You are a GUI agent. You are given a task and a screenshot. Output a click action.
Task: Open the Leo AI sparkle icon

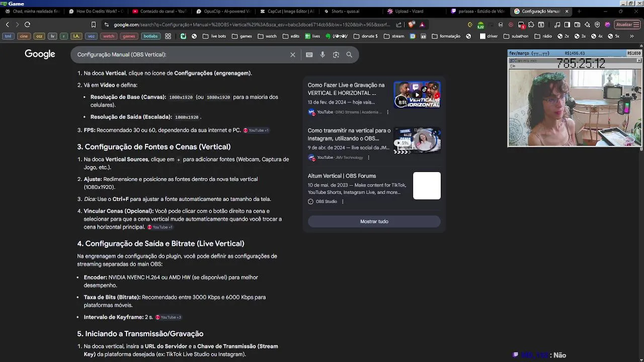click(x=587, y=24)
